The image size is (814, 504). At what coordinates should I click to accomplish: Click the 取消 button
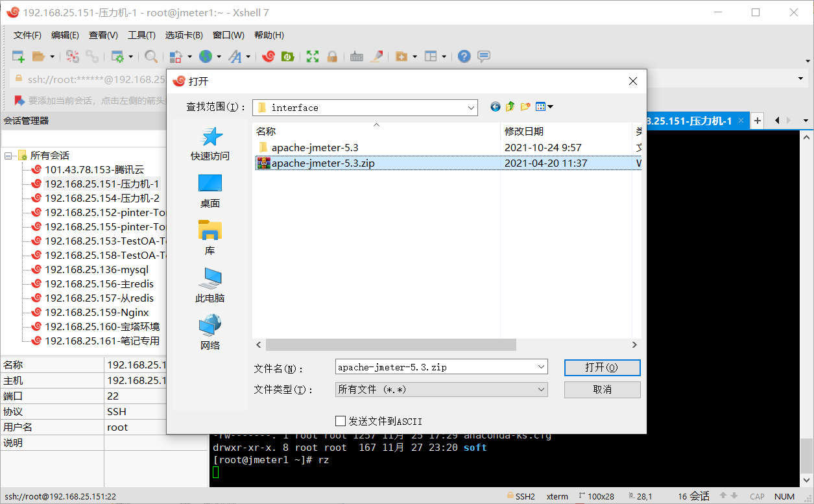[602, 390]
